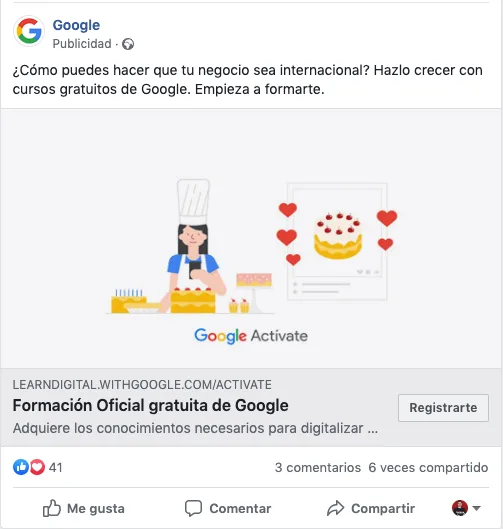
Task: Click the red heart reaction icon
Action: tap(37, 467)
